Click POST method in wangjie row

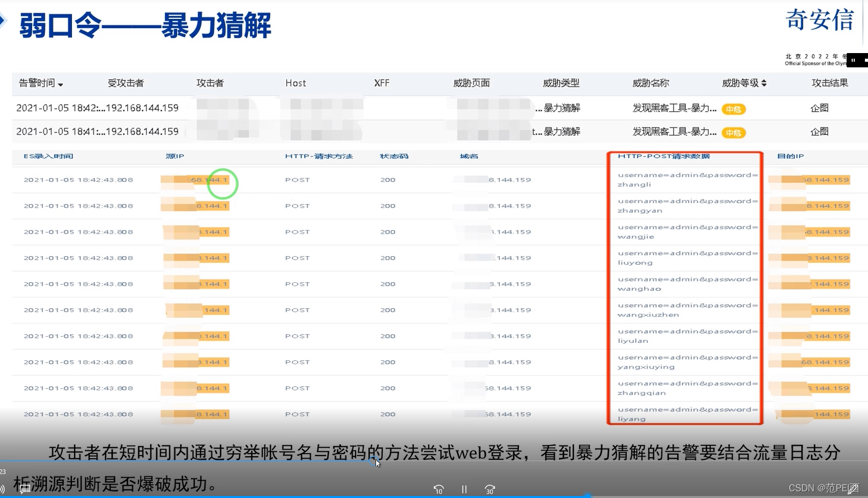pyautogui.click(x=297, y=232)
